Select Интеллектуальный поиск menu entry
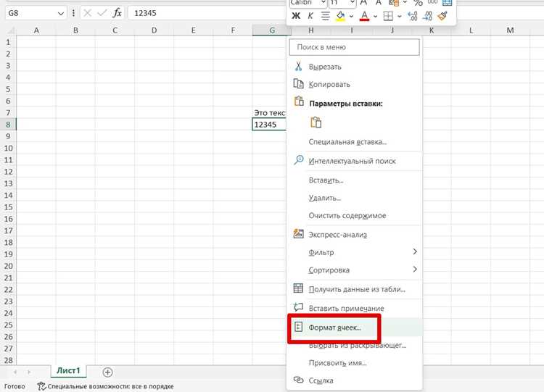Screen dimensions: 544x392 coord(354,161)
